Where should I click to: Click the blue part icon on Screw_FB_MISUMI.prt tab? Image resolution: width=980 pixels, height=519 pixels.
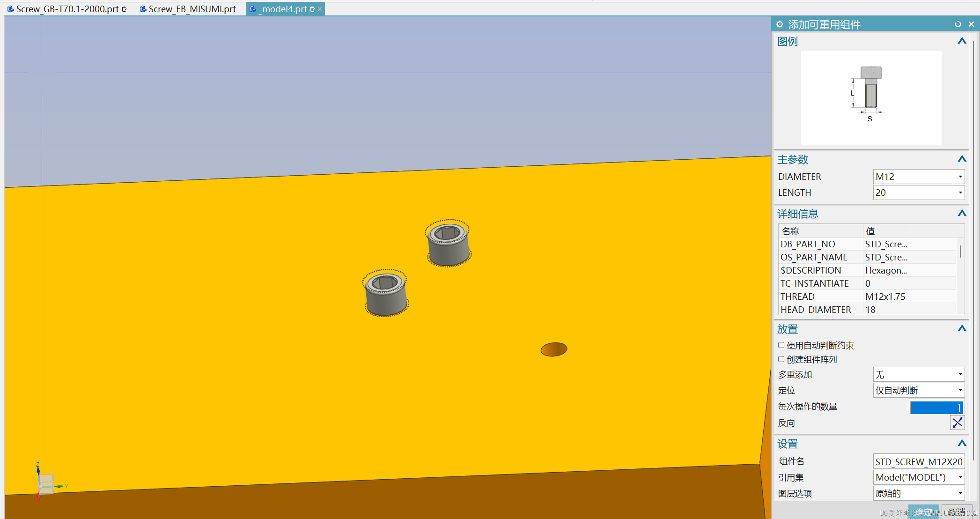click(x=142, y=8)
